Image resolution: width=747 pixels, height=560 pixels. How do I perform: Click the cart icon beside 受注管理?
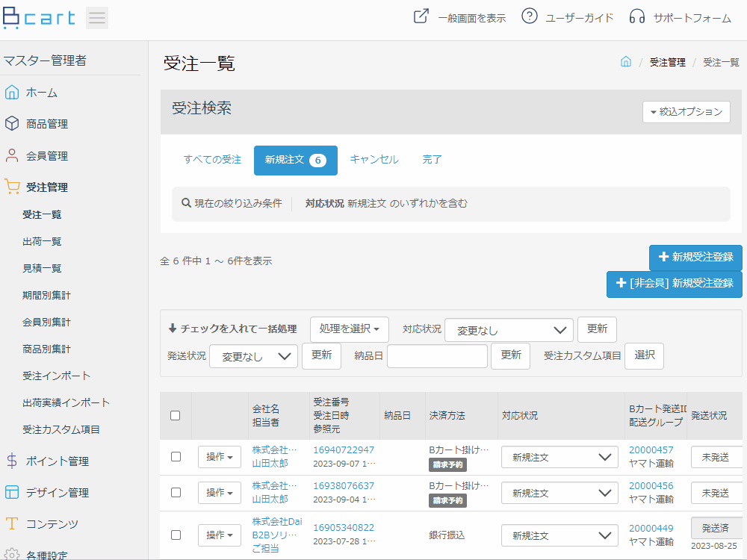[12, 187]
